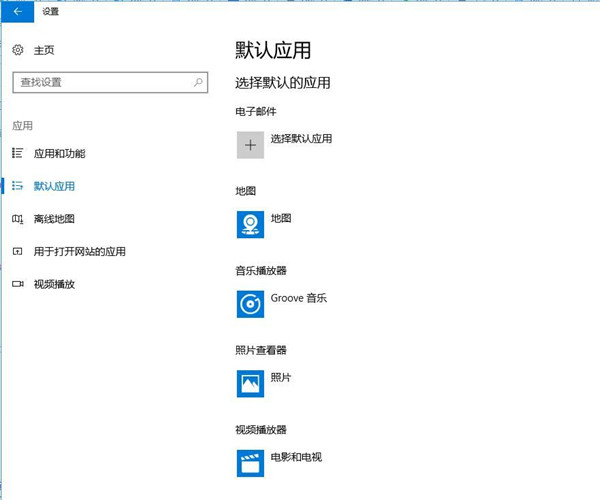Click the 视频播放器 section label
The image size is (600, 500).
[261, 430]
